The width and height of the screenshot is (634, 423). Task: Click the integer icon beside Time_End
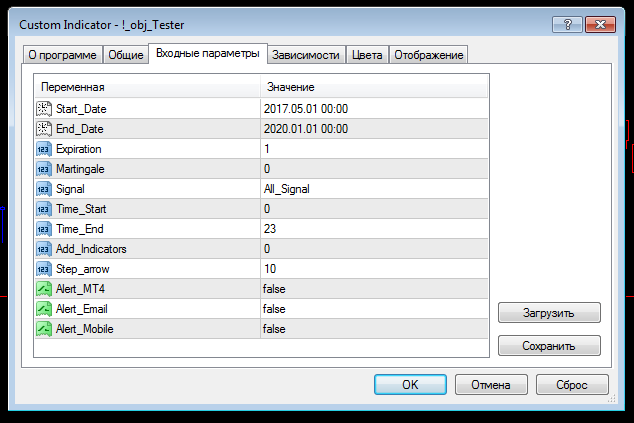(x=44, y=229)
